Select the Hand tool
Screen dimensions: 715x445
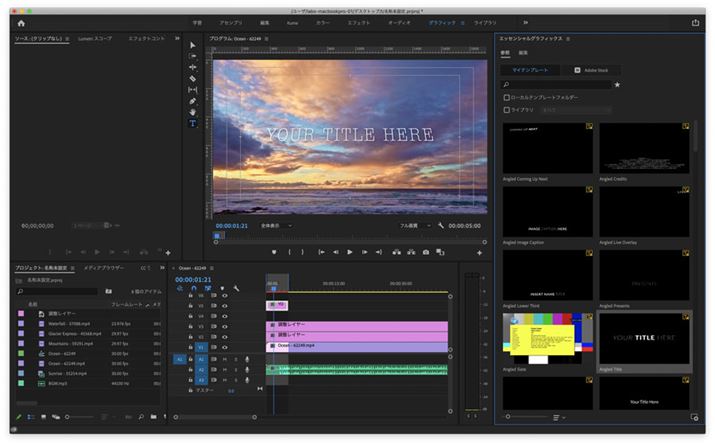(193, 112)
